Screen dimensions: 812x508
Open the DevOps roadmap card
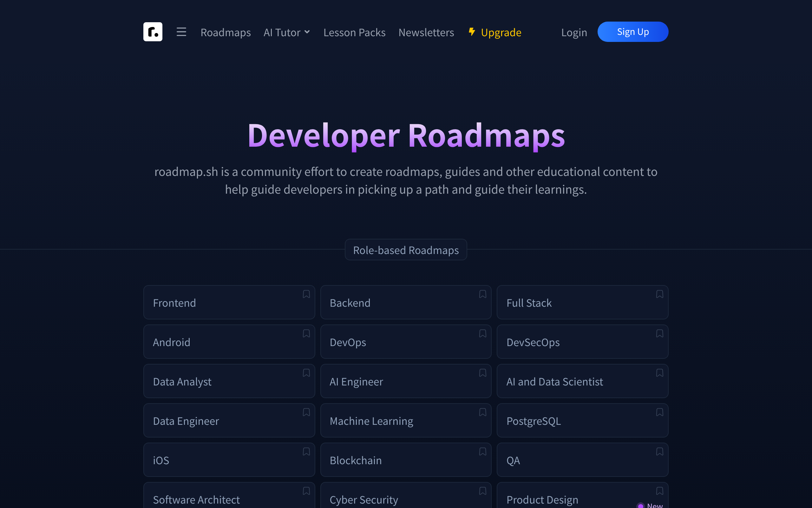pyautogui.click(x=406, y=342)
